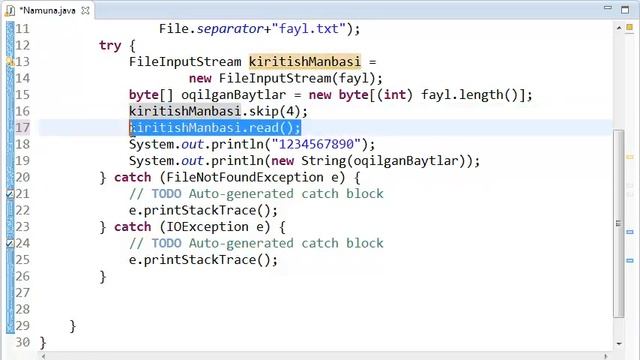This screenshot has height=360, width=640.
Task: Click the TODO comment on line 24
Action: click(256, 243)
